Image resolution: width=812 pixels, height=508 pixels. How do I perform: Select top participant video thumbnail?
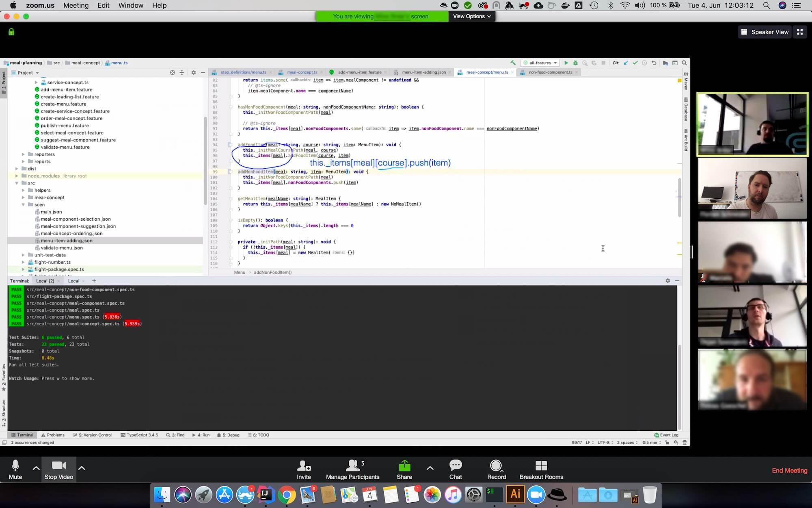click(752, 124)
